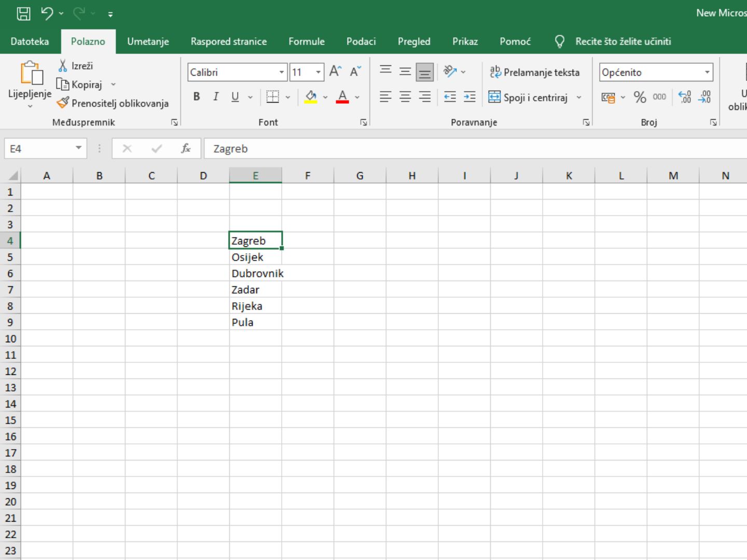
Task: Click the Decrease Decimal icon
Action: [704, 97]
